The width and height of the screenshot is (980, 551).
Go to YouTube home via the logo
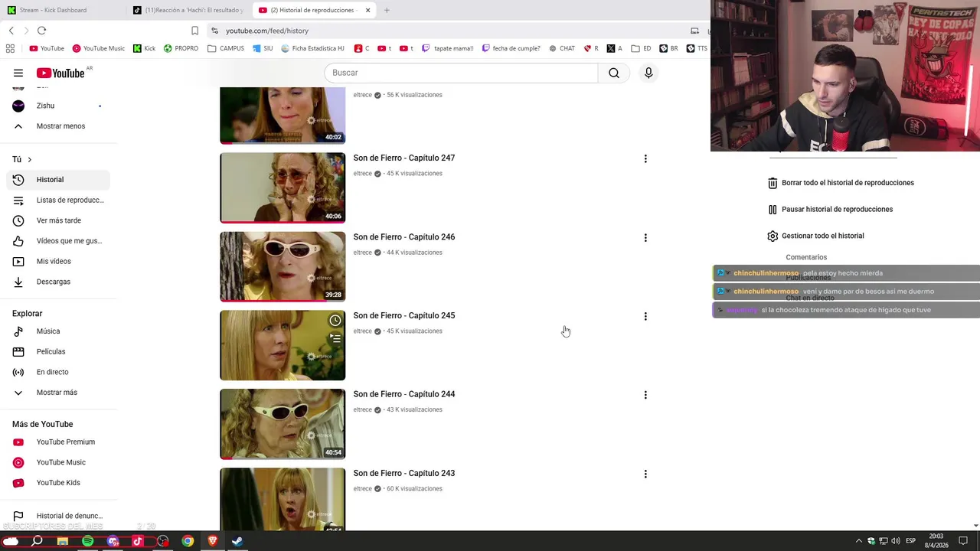60,73
